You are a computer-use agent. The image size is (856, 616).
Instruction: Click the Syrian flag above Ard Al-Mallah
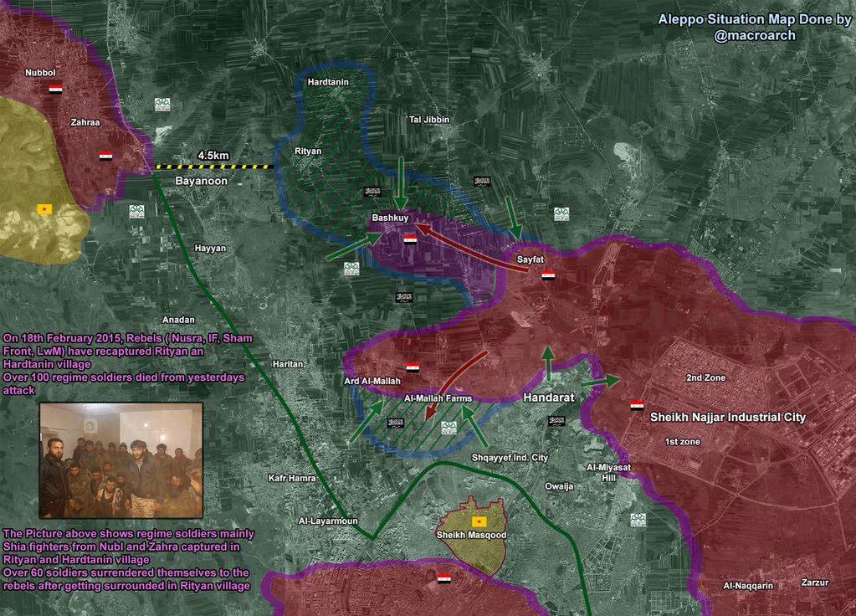pos(413,367)
